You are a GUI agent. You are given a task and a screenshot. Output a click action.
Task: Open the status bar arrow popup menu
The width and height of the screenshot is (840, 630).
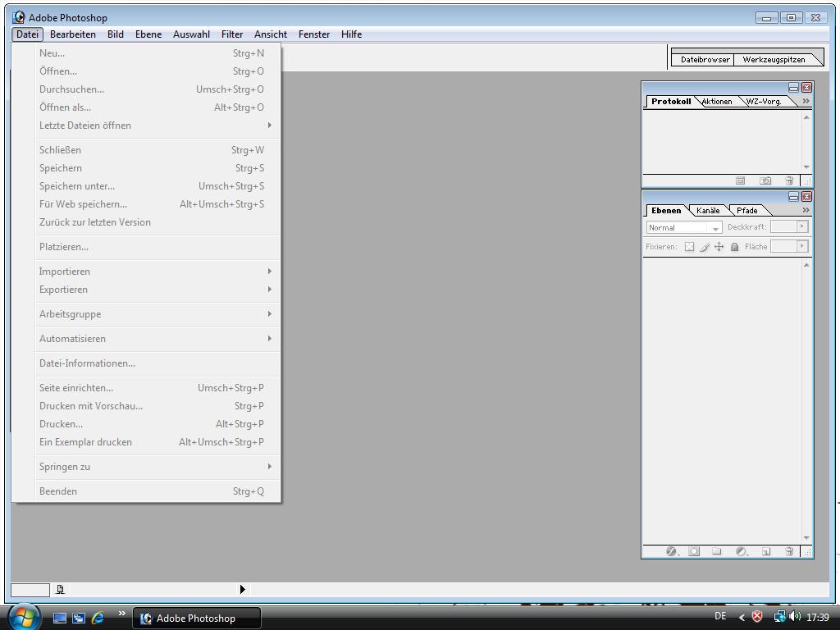pos(242,589)
